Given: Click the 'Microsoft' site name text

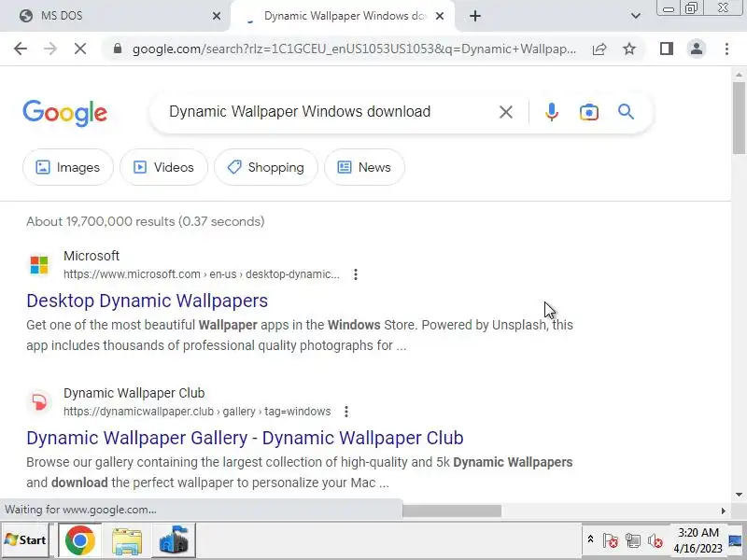Looking at the screenshot, I should click(92, 256).
